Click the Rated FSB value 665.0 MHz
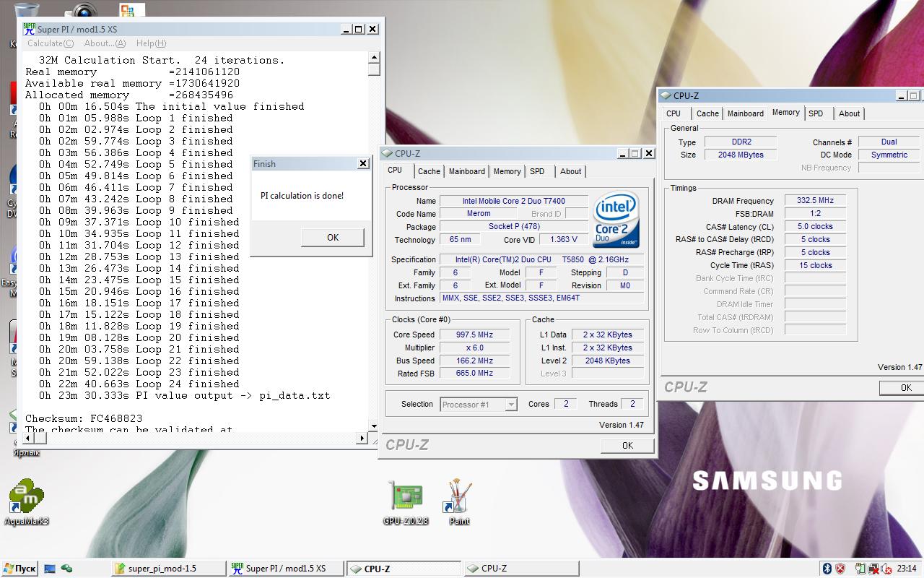This screenshot has height=578, width=924. pos(474,374)
